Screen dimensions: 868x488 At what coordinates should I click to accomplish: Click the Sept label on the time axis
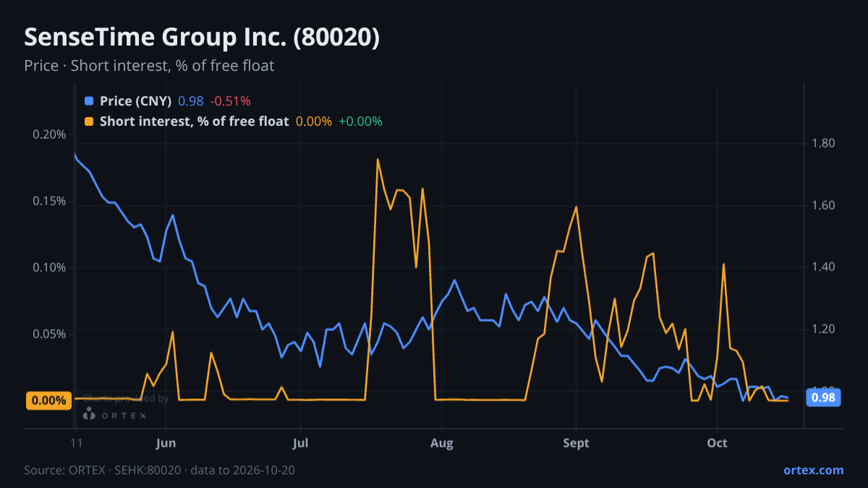(x=576, y=443)
